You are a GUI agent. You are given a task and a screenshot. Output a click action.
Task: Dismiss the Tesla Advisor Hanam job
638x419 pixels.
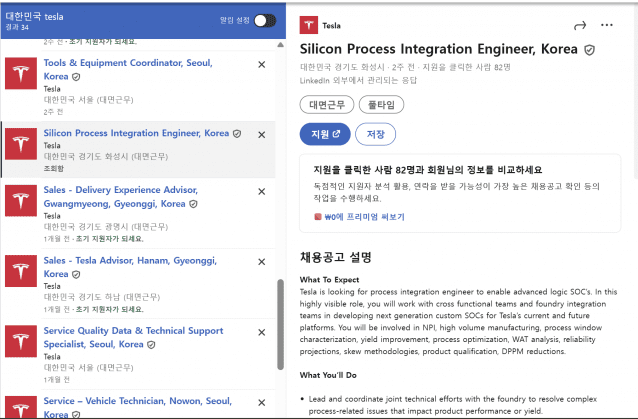pyautogui.click(x=262, y=262)
